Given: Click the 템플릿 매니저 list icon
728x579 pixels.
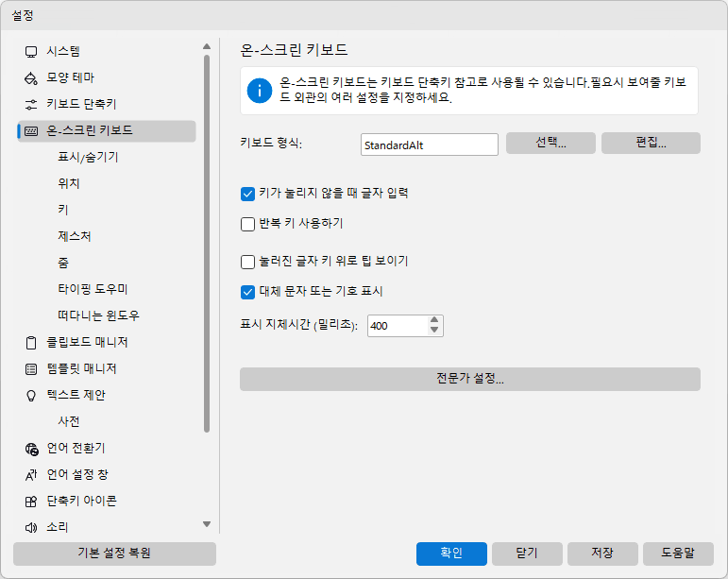Looking at the screenshot, I should (31, 369).
